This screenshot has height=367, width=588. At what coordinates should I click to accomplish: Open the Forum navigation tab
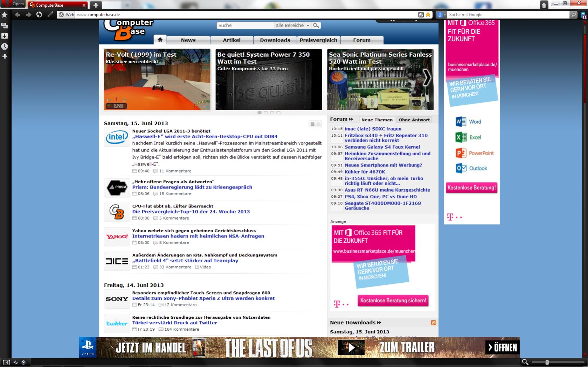coord(362,40)
